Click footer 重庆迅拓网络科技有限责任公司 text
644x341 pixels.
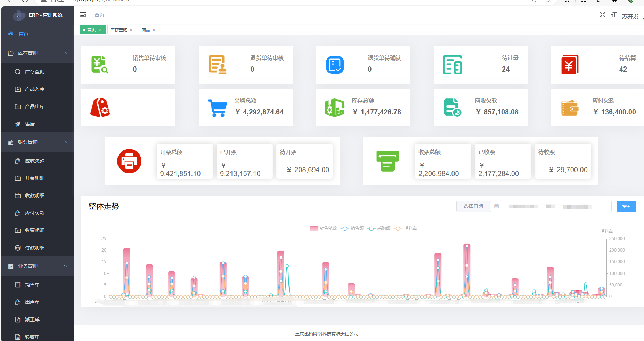[x=327, y=334]
